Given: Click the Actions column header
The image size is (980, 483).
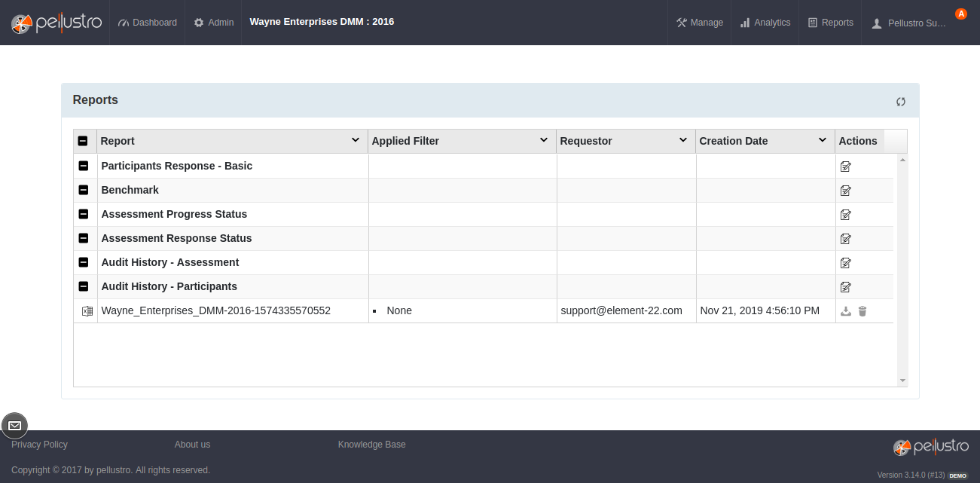Looking at the screenshot, I should click(x=858, y=141).
